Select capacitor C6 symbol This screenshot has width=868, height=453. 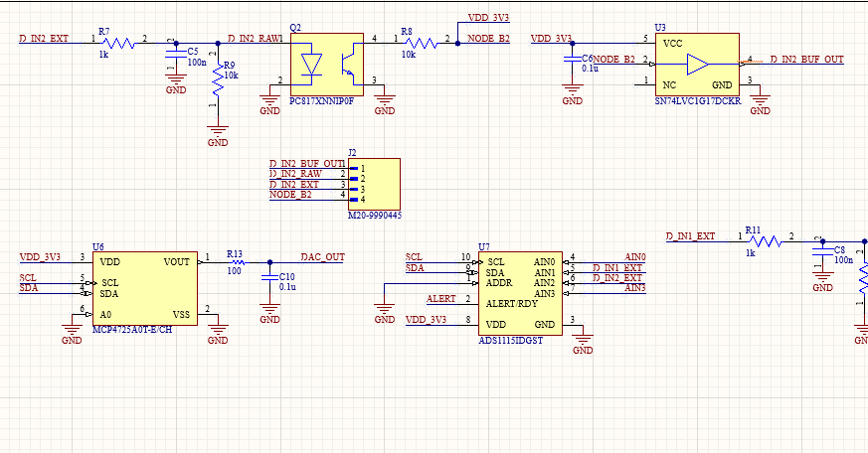573,60
